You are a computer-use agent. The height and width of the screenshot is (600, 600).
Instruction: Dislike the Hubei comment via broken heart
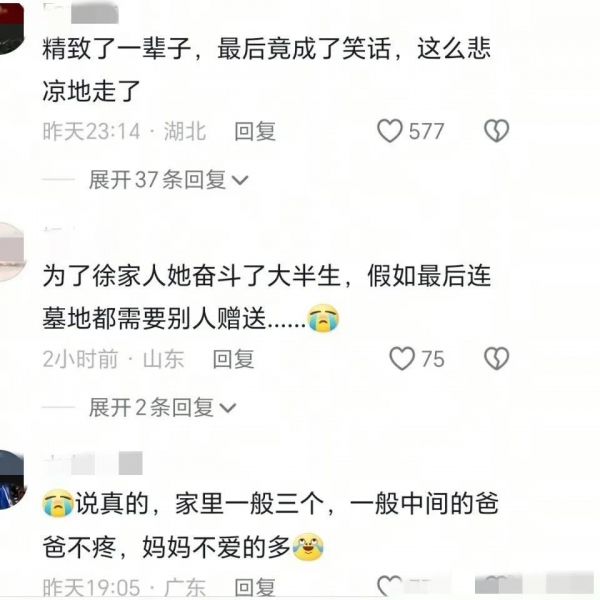(x=496, y=131)
